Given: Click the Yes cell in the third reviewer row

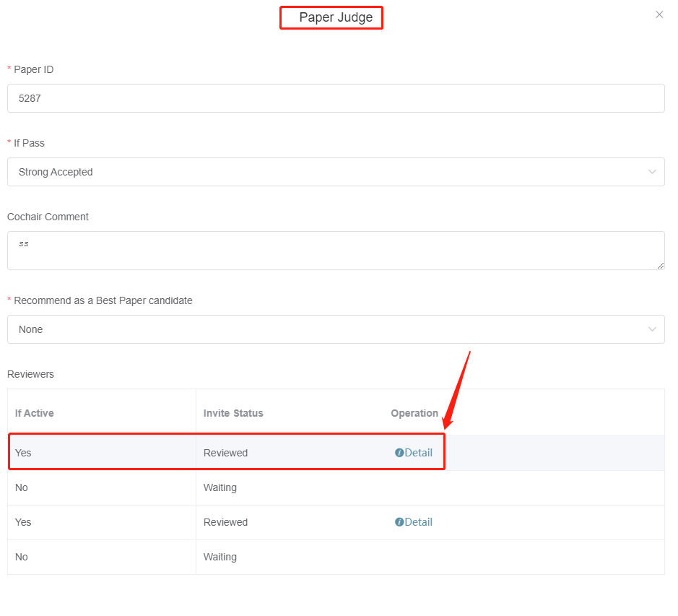Looking at the screenshot, I should coord(23,522).
